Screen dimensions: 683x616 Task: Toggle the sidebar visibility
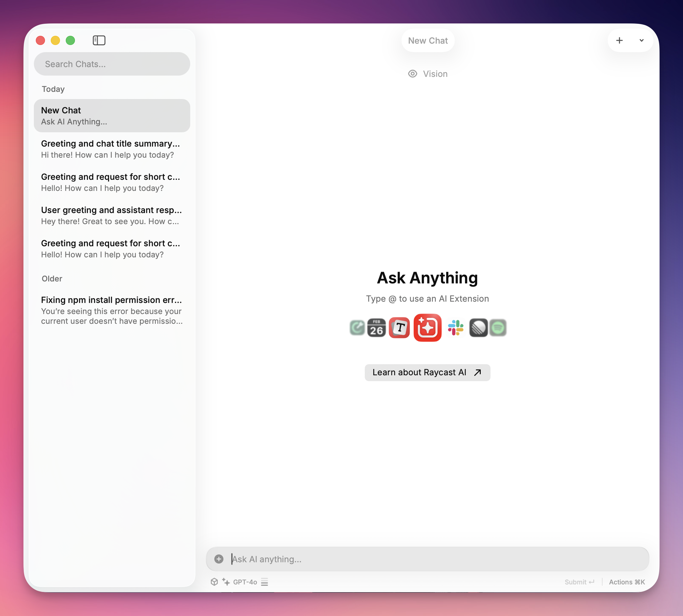(99, 40)
